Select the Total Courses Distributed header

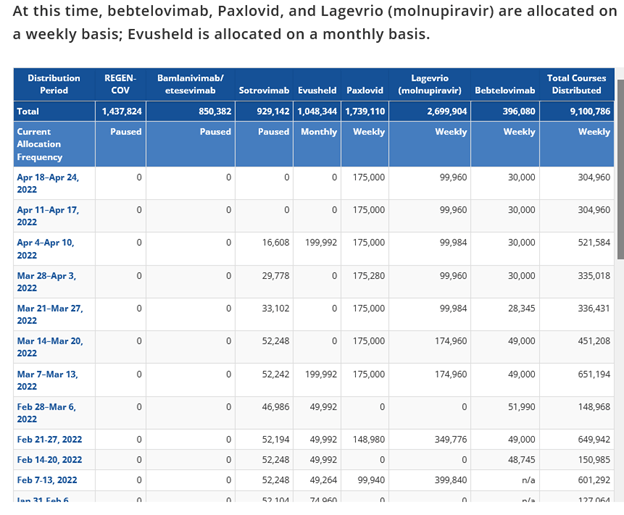(x=577, y=84)
